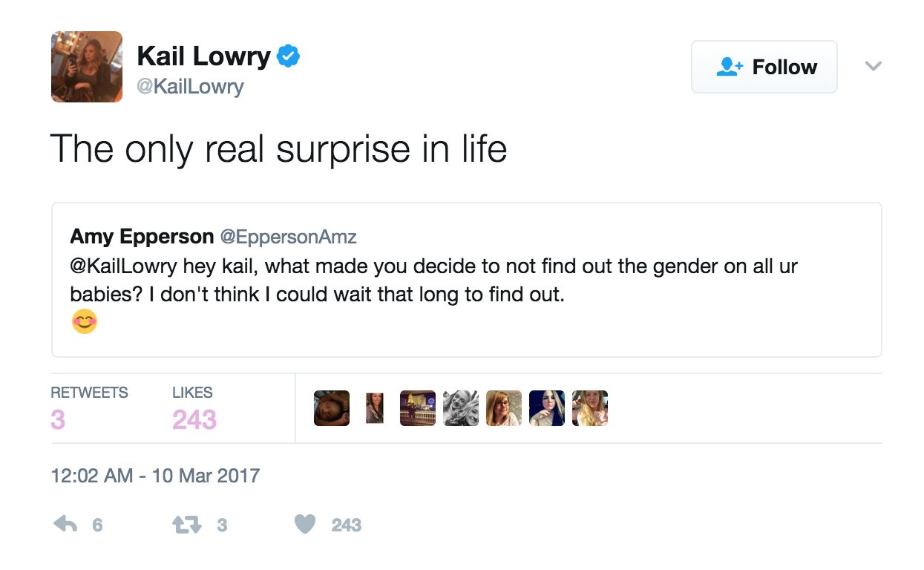Click the Kail Lowry display name
This screenshot has width=924, height=570.
[203, 56]
